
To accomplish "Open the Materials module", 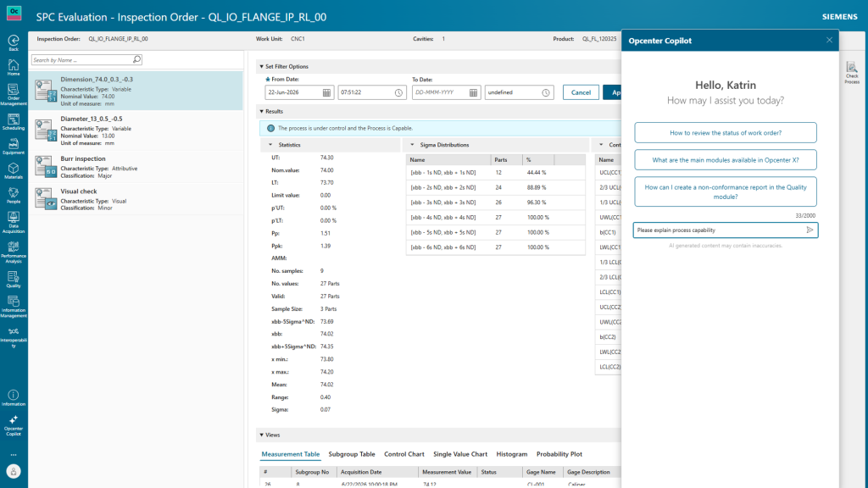I will [14, 171].
